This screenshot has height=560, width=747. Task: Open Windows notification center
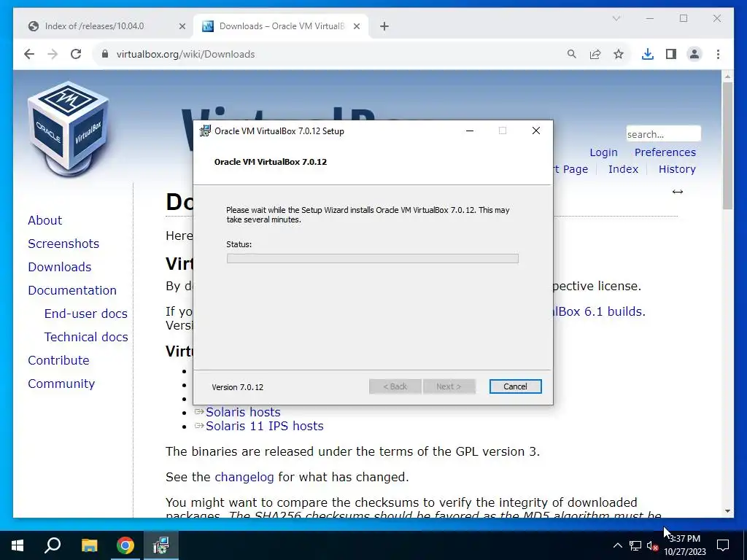click(723, 545)
